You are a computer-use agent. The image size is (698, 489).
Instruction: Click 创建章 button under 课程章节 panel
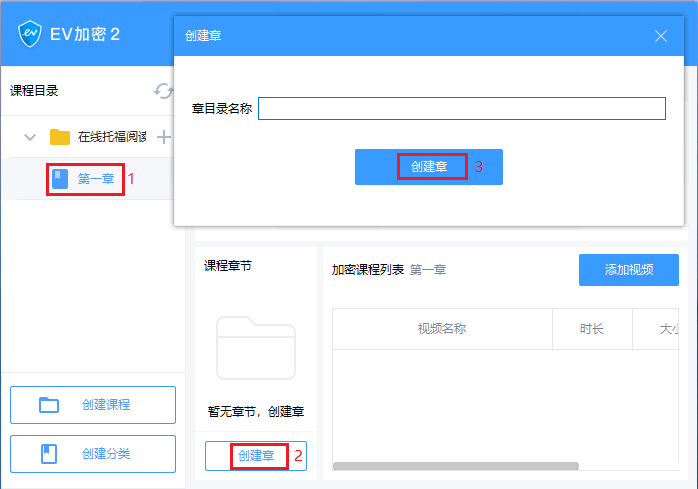[256, 456]
